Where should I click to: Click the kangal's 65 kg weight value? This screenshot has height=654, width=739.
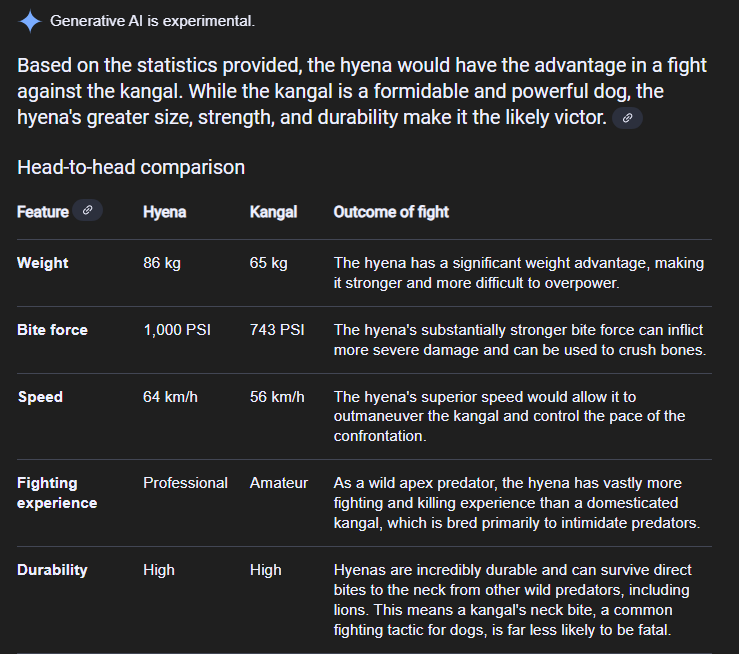click(268, 263)
